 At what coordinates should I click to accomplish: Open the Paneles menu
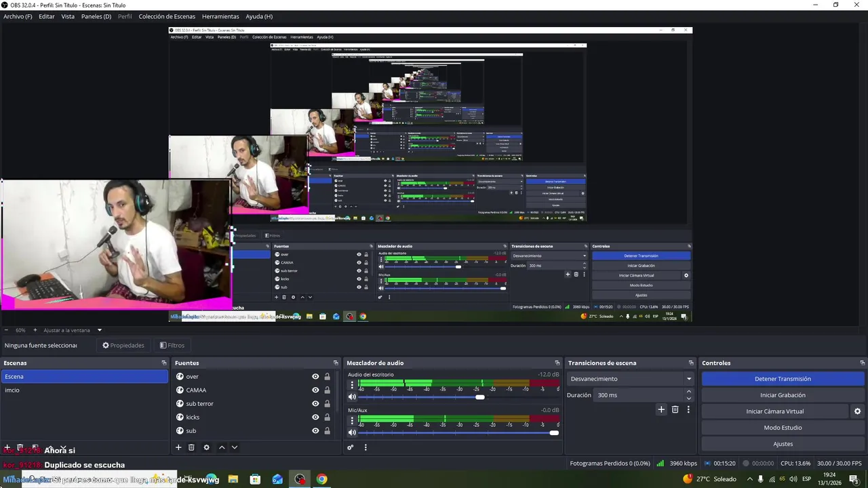[x=96, y=16]
